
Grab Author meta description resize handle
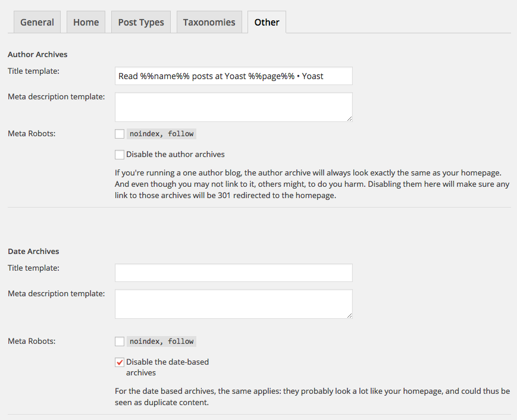pyautogui.click(x=349, y=118)
